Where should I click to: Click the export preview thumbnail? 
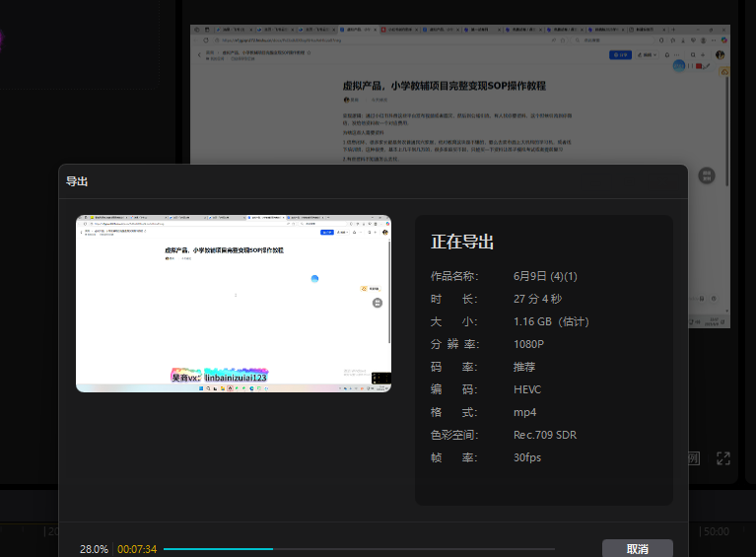tap(234, 303)
